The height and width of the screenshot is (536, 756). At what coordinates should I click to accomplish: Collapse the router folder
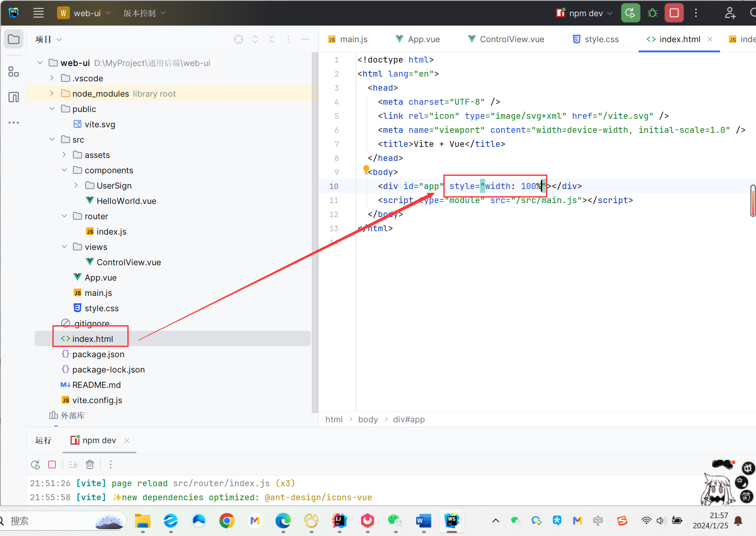[64, 216]
